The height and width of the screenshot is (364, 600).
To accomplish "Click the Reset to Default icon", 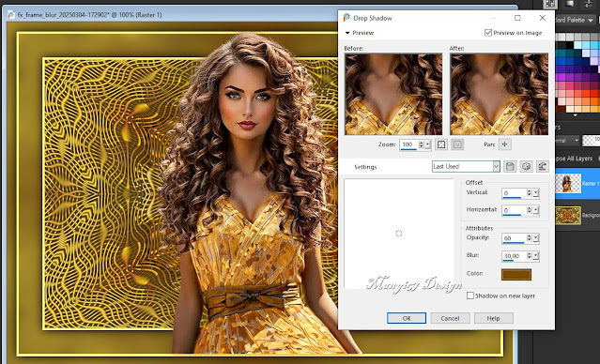I will (x=543, y=166).
